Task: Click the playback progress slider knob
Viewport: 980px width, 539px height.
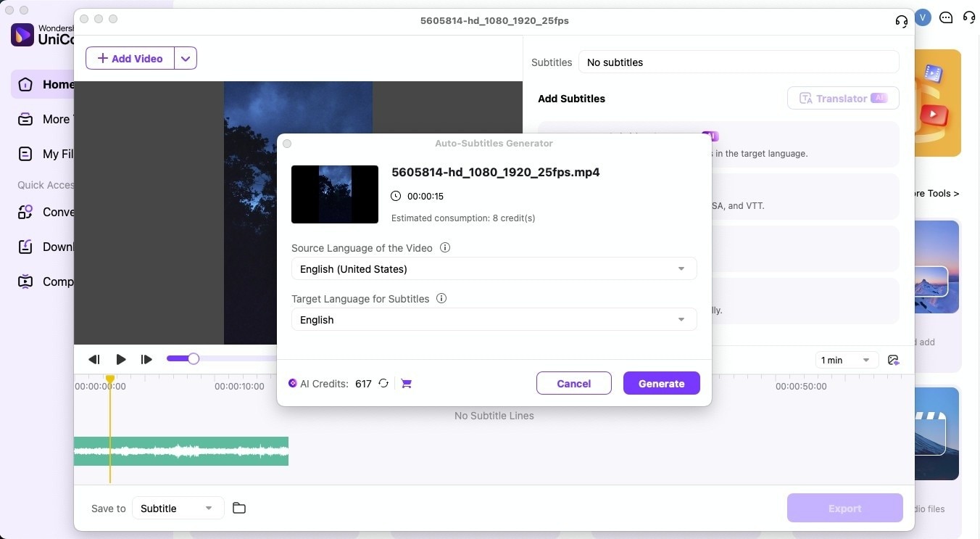Action: pyautogui.click(x=193, y=358)
